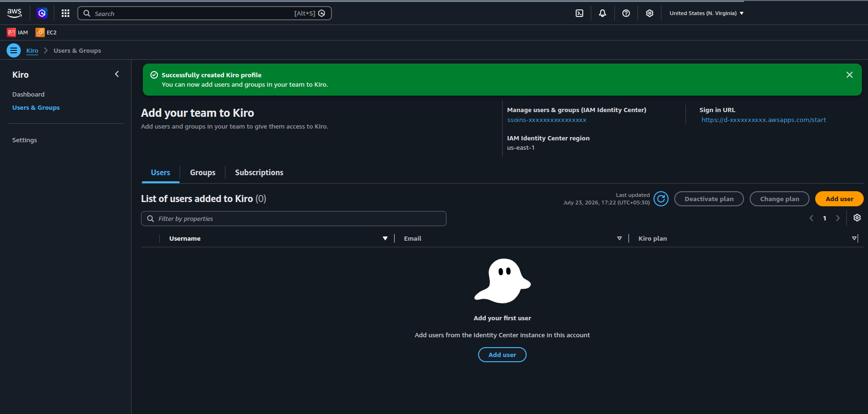Open the region selector dropdown
Screen dimensions: 868x414
[x=706, y=13]
